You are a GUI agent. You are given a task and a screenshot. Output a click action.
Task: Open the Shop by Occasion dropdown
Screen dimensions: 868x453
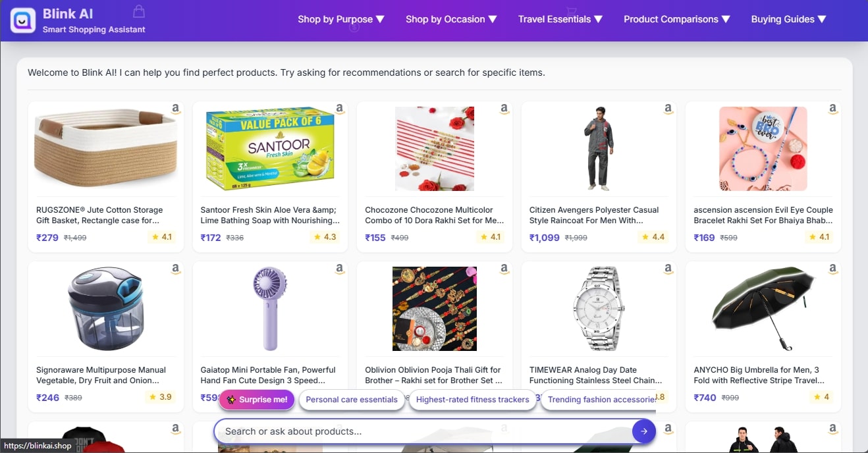[450, 19]
